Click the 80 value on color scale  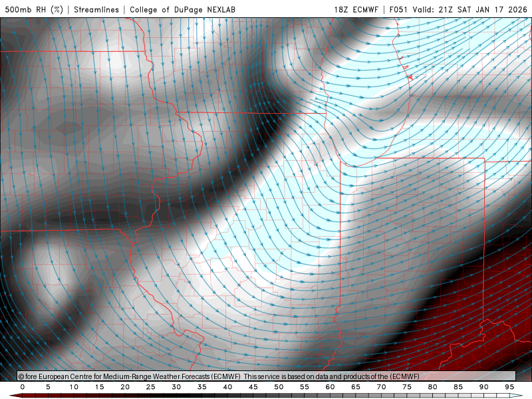(433, 387)
